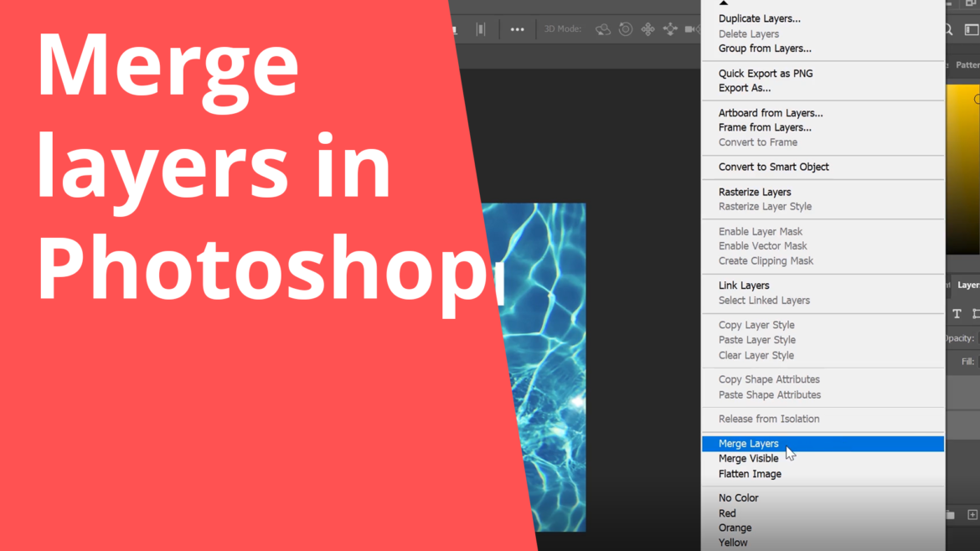
Task: Select the Slide 3D camera tool
Action: coord(670,28)
